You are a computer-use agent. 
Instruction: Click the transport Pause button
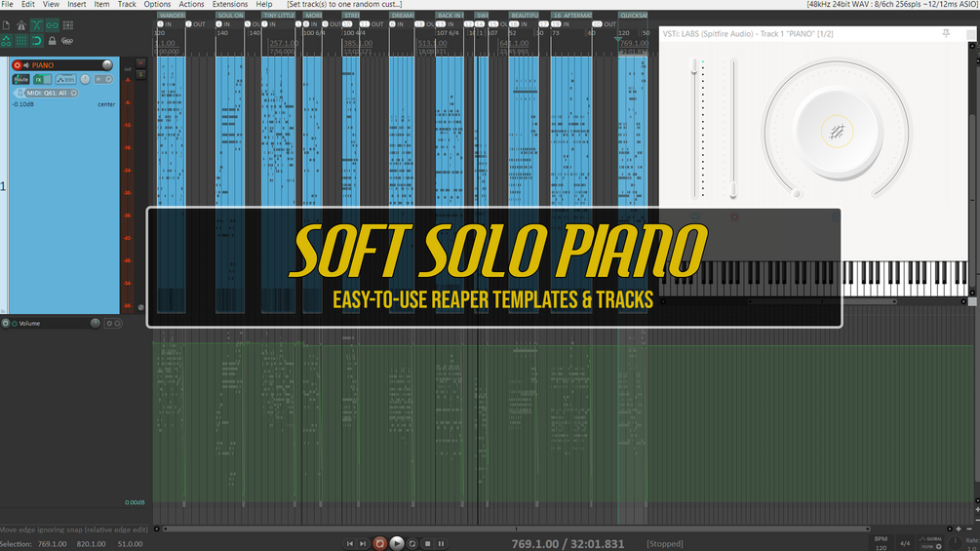pyautogui.click(x=442, y=543)
